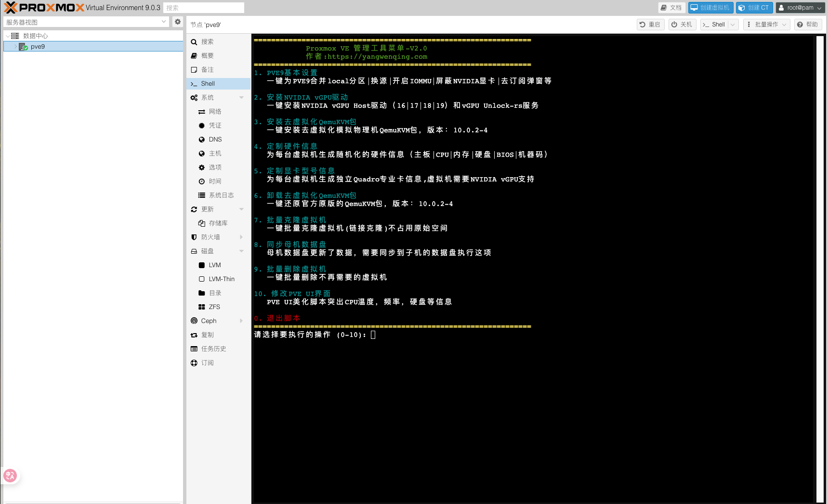Image resolution: width=828 pixels, height=504 pixels.
Task: Click the LVM-Thin square icon
Action: pyautogui.click(x=202, y=279)
